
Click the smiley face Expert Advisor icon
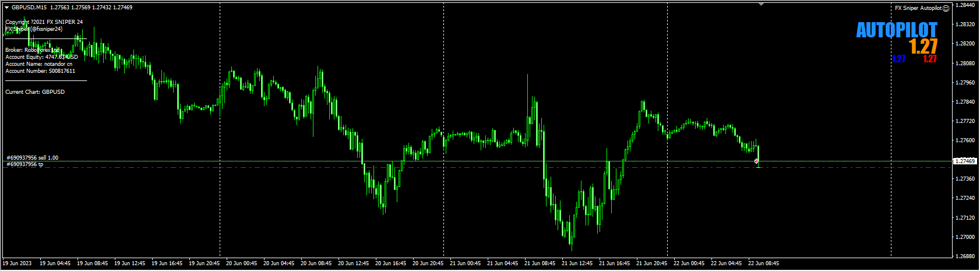(x=946, y=8)
